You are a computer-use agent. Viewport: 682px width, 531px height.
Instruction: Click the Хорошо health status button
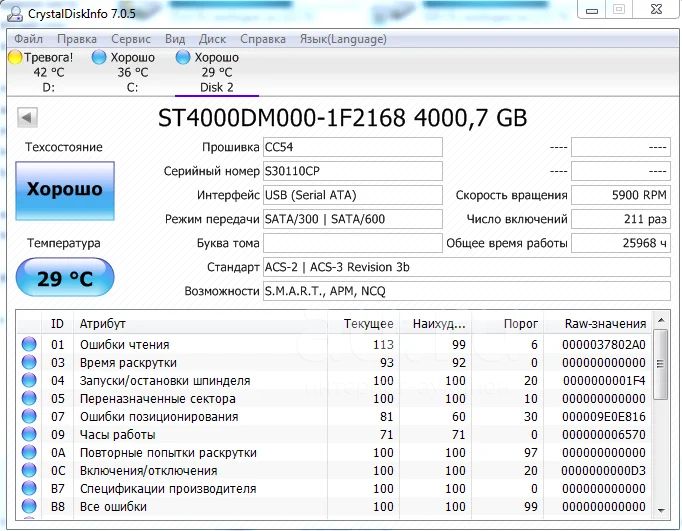click(x=65, y=190)
